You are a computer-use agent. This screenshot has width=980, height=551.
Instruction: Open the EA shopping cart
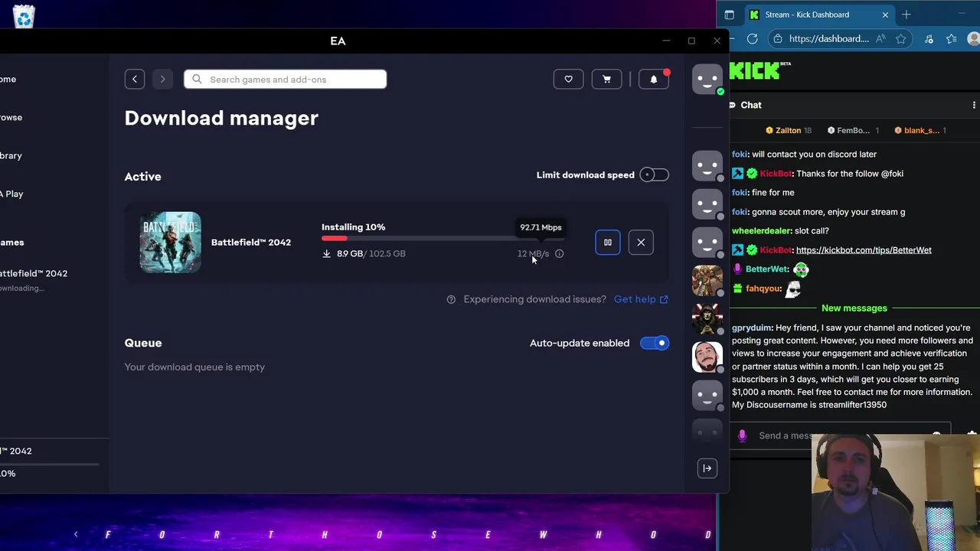coord(606,79)
